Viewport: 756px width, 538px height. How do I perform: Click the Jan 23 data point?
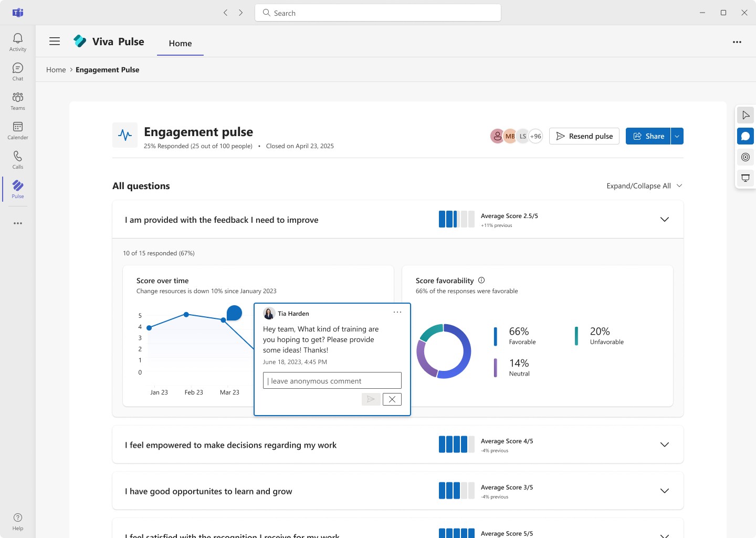(x=149, y=328)
